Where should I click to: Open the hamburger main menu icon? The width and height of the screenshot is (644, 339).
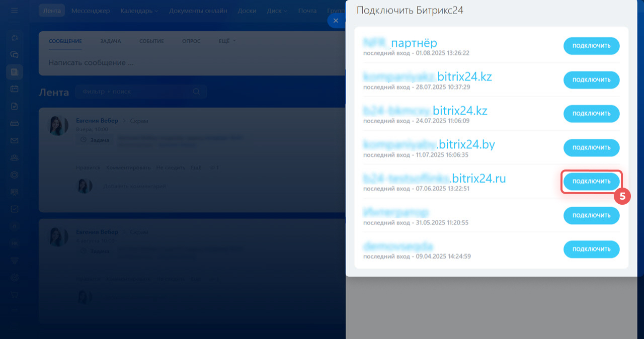point(14,11)
